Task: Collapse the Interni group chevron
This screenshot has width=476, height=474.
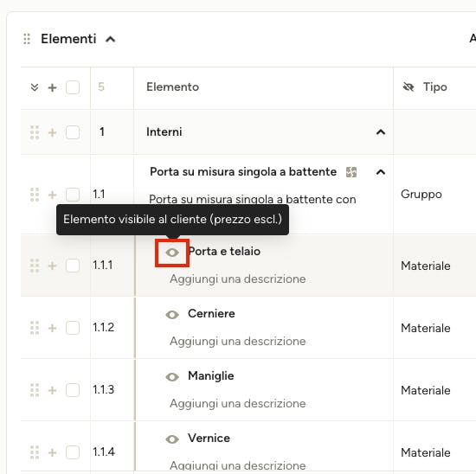Action: click(381, 132)
